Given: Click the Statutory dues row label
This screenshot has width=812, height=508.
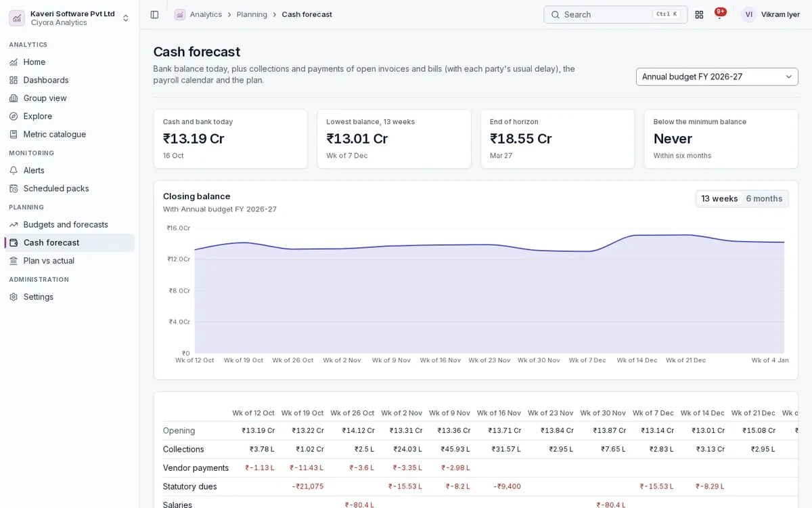Looking at the screenshot, I should (189, 486).
